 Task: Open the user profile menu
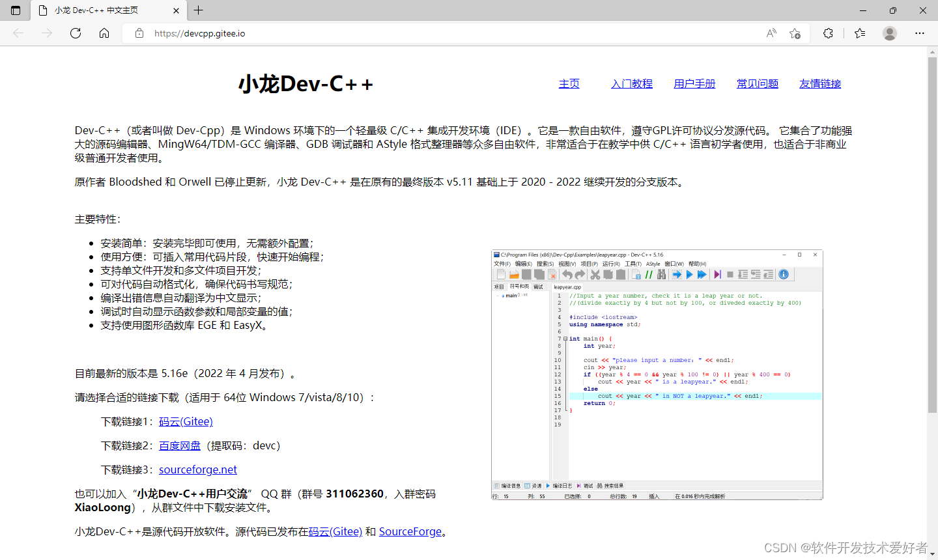click(890, 33)
